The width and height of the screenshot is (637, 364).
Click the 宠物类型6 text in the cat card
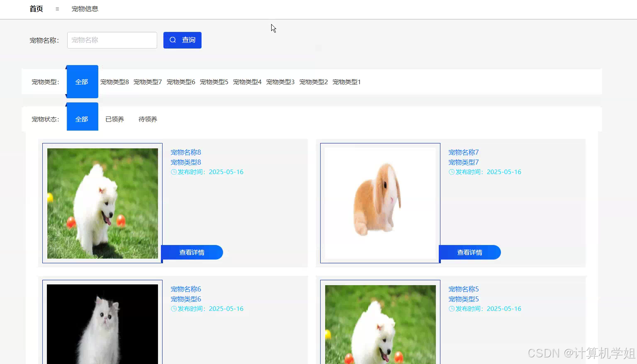point(186,299)
